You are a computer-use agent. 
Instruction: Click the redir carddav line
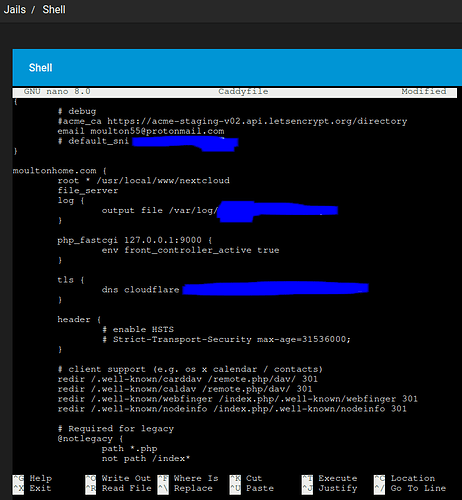tap(187, 379)
